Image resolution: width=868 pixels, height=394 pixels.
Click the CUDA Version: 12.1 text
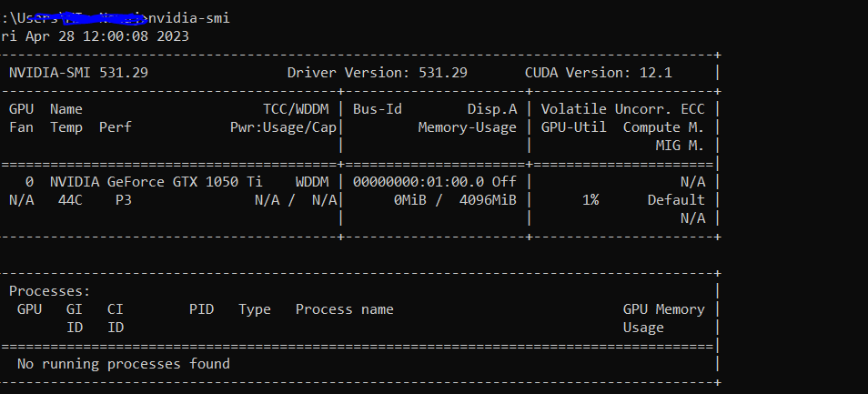(x=601, y=73)
